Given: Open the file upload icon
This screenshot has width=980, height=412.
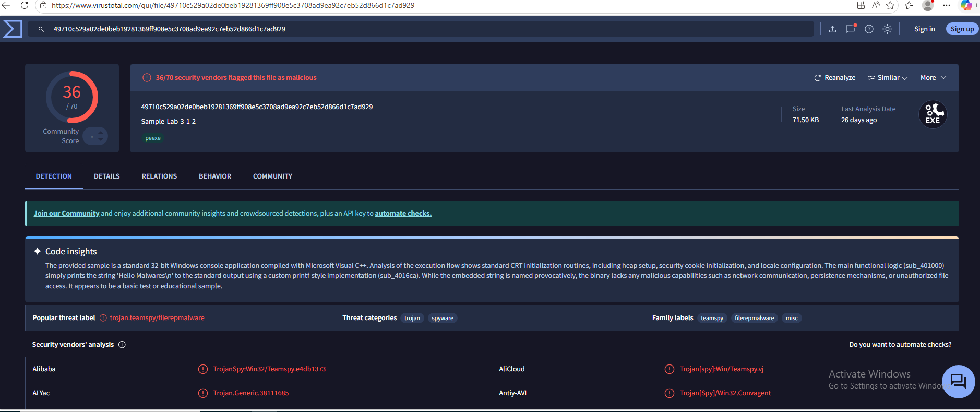Looking at the screenshot, I should coord(832,29).
